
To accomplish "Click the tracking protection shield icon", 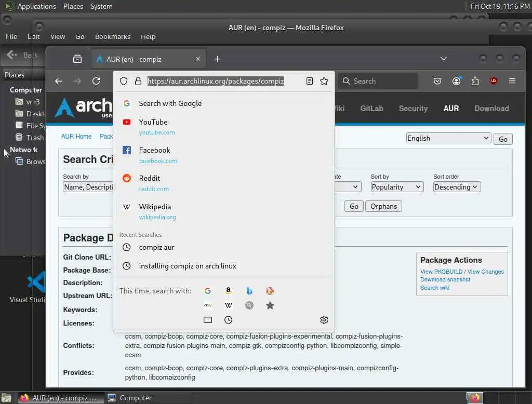I will tap(124, 81).
